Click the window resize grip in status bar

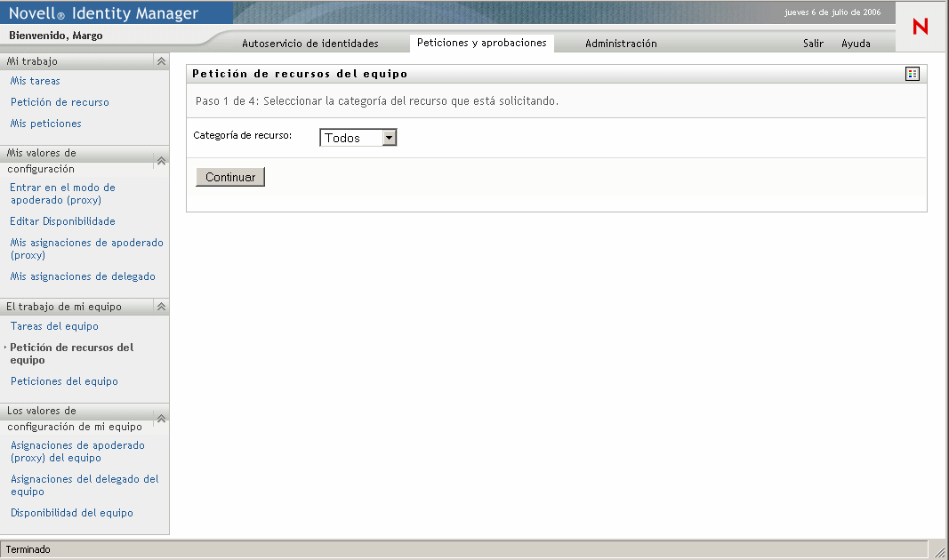[x=939, y=551]
